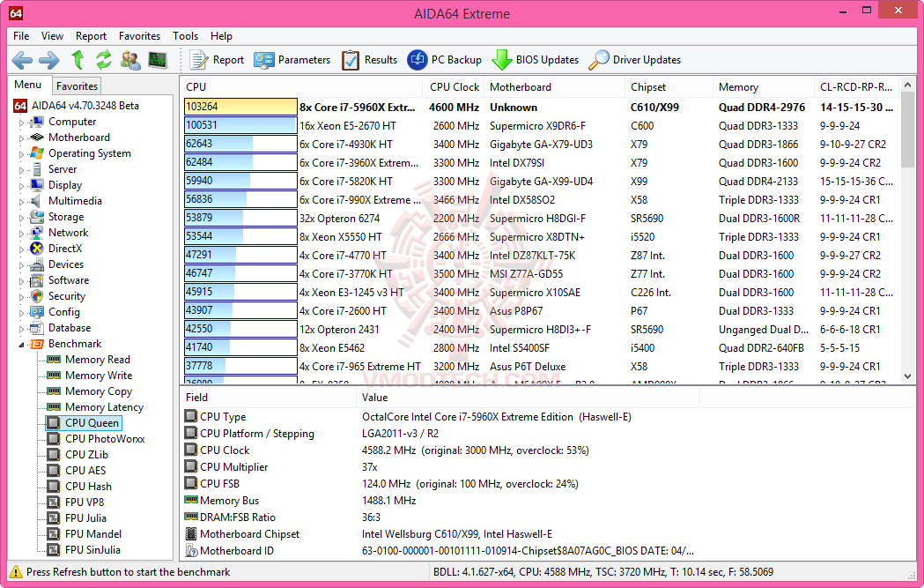The height and width of the screenshot is (588, 924).
Task: Expand the Motherboard node arrow
Action: tap(21, 138)
